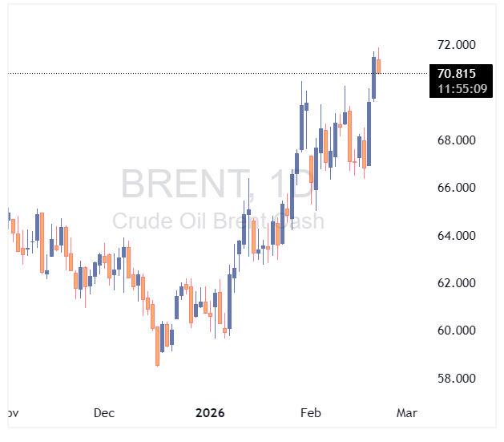Click the current price label 70.815
Viewport: 504px width, 442px height.
click(458, 74)
